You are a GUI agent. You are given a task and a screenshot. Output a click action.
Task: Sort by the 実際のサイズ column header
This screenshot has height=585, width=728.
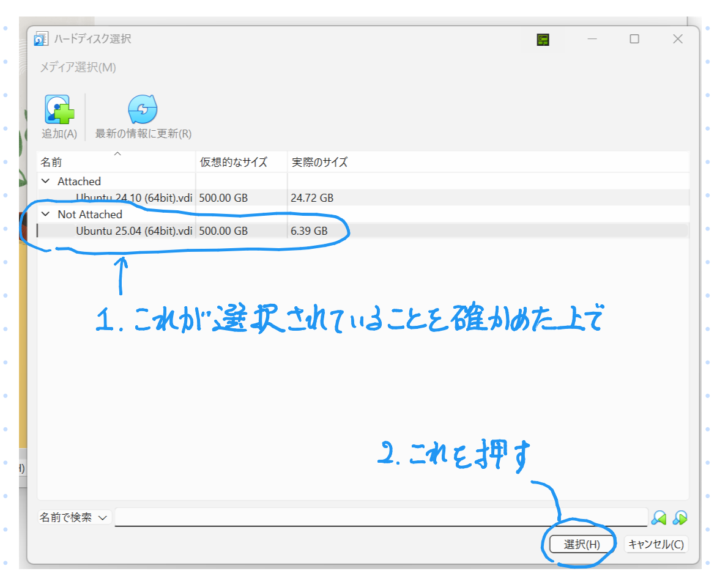tap(319, 162)
